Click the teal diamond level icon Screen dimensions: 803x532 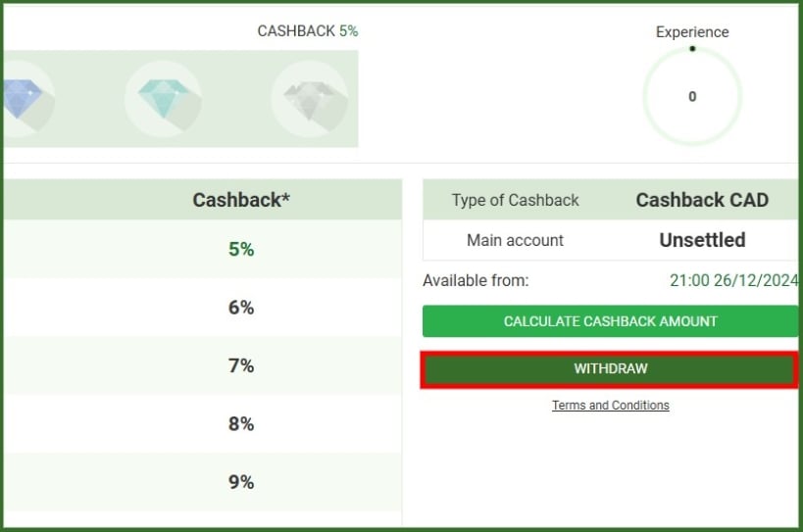click(x=163, y=98)
